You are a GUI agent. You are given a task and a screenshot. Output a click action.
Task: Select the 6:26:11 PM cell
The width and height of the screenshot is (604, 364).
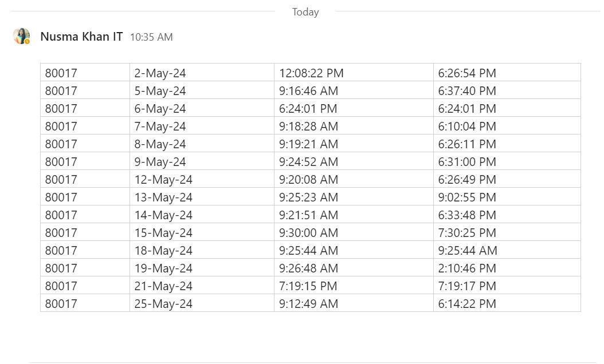507,143
